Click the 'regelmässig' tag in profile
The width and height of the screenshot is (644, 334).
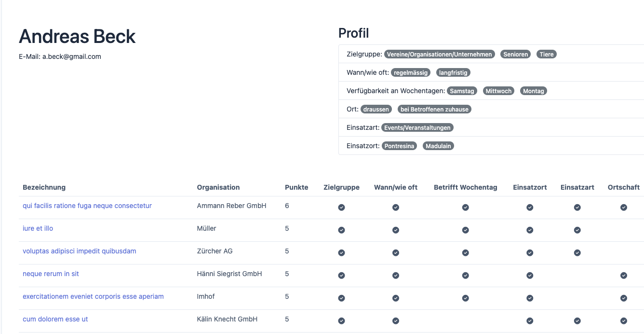coord(411,73)
